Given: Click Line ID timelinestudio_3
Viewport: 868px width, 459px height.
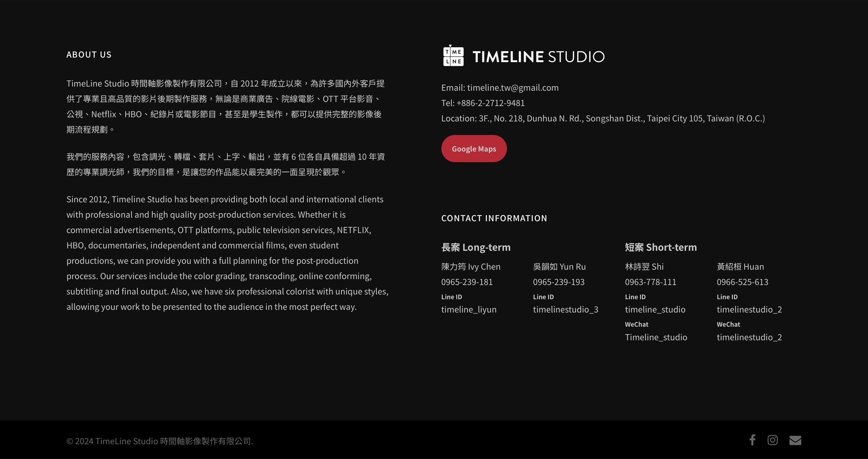Looking at the screenshot, I should [565, 310].
